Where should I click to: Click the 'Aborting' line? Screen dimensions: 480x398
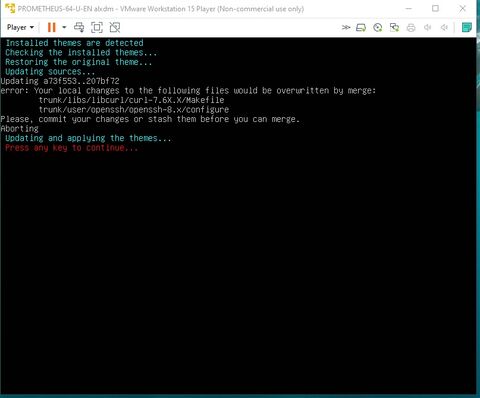click(20, 129)
